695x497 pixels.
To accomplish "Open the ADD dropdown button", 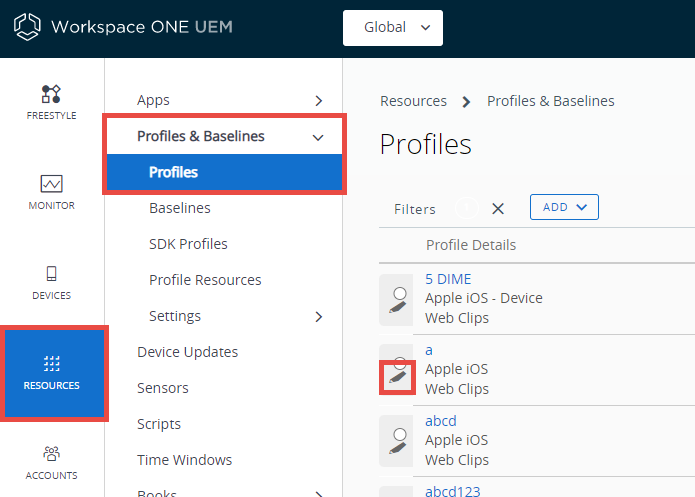I will click(564, 207).
